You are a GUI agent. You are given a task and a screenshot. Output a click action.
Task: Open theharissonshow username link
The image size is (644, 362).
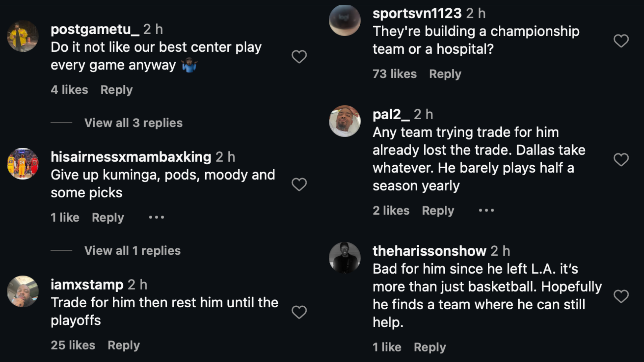pyautogui.click(x=429, y=251)
